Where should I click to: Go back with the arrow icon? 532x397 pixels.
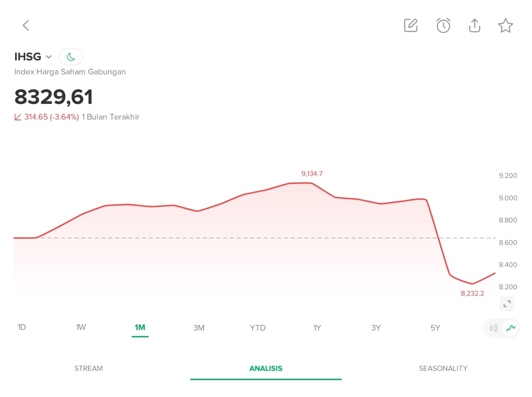[x=26, y=25]
